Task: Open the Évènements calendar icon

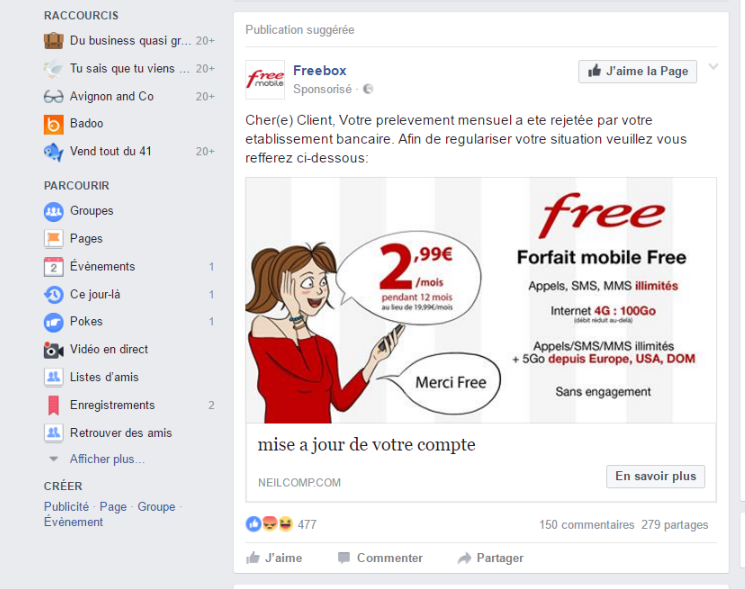Action: click(x=54, y=266)
